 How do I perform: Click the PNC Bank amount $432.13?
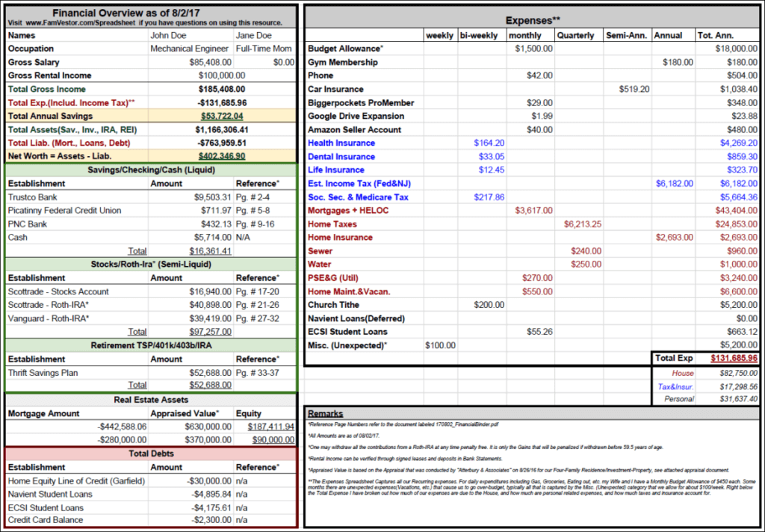click(x=216, y=224)
